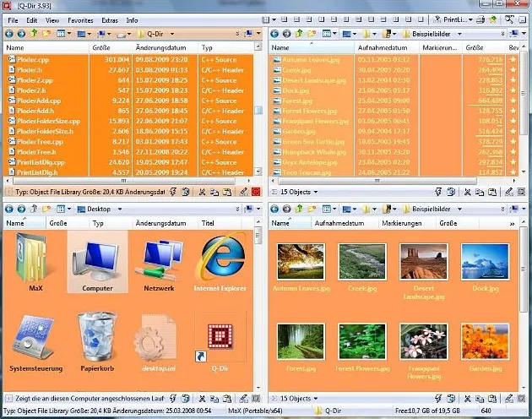Image resolution: width=532 pixels, height=419 pixels.
Task: Click Markierungen column header in thumbnail pane
Action: click(x=406, y=223)
